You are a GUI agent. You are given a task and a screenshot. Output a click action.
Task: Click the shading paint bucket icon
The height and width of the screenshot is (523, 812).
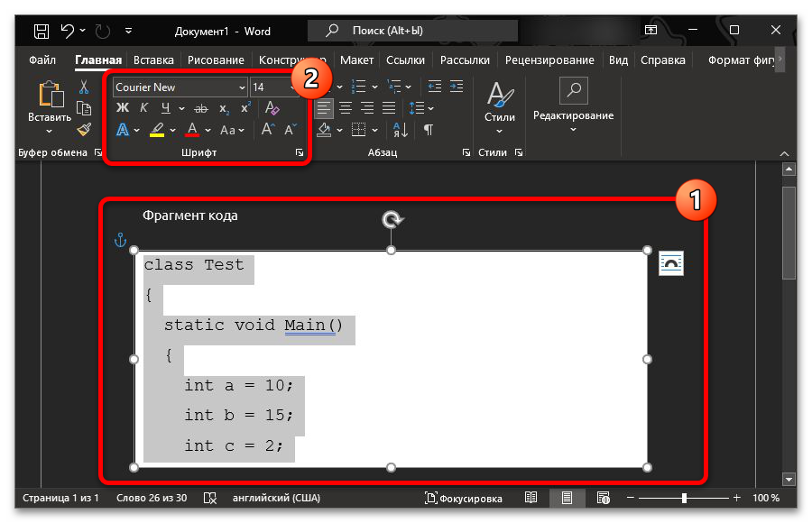[x=324, y=130]
